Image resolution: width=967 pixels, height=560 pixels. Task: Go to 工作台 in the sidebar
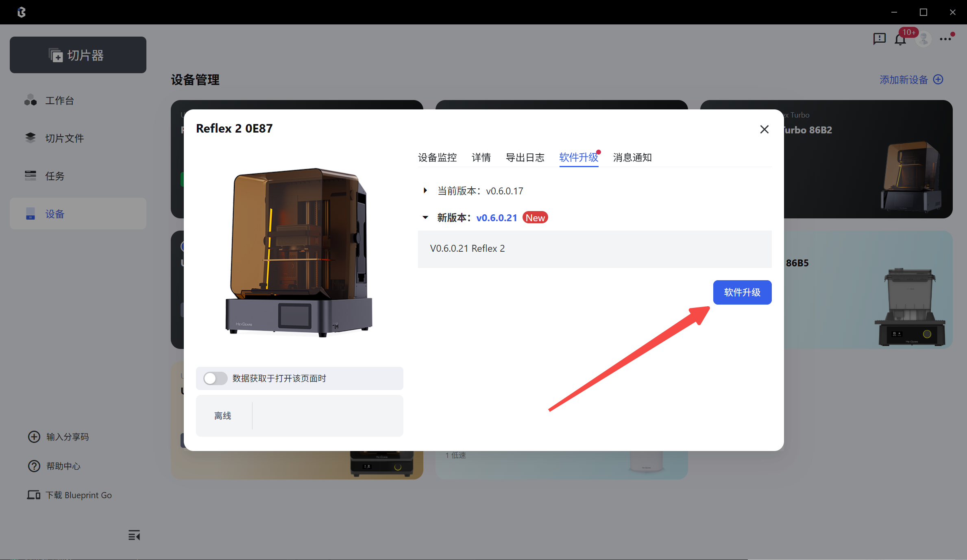[59, 100]
